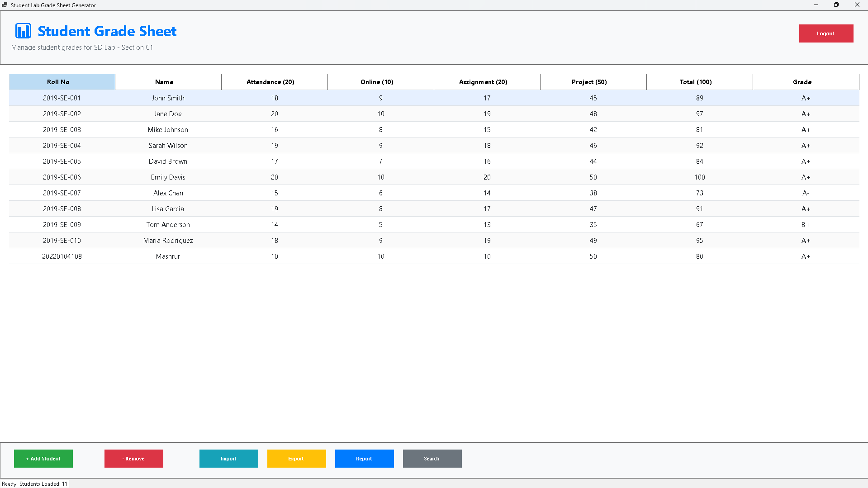Add a new student with green button
868x488 pixels.
click(x=43, y=459)
